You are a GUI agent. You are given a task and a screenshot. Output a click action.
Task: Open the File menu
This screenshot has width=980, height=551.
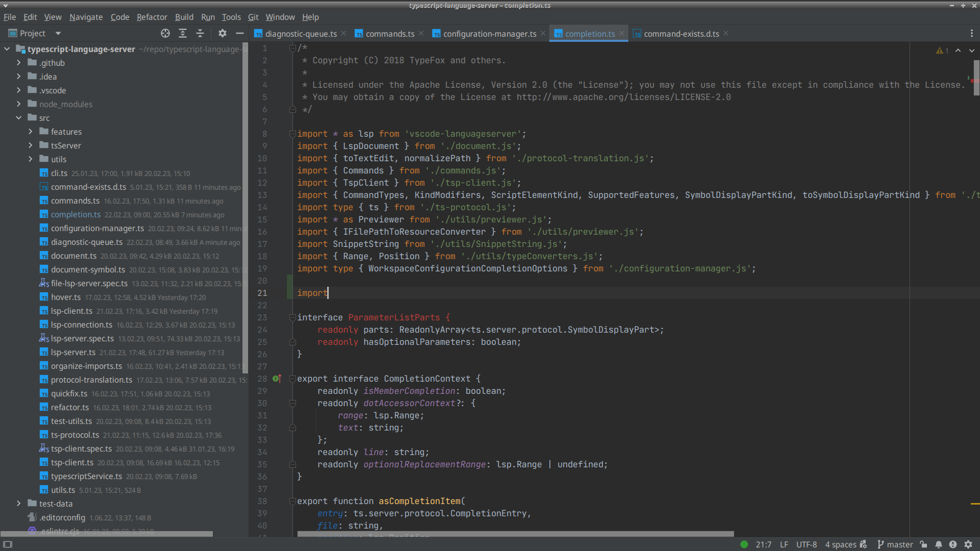click(10, 17)
